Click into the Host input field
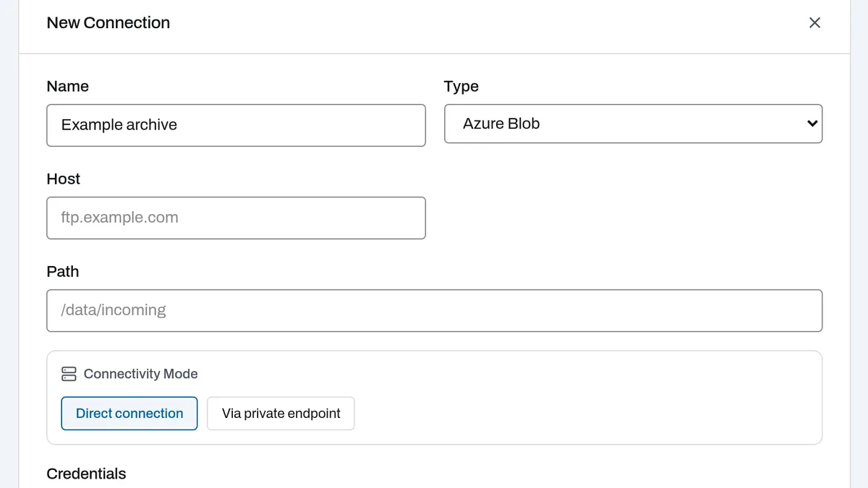Screen dimensions: 868x488 point(236,218)
